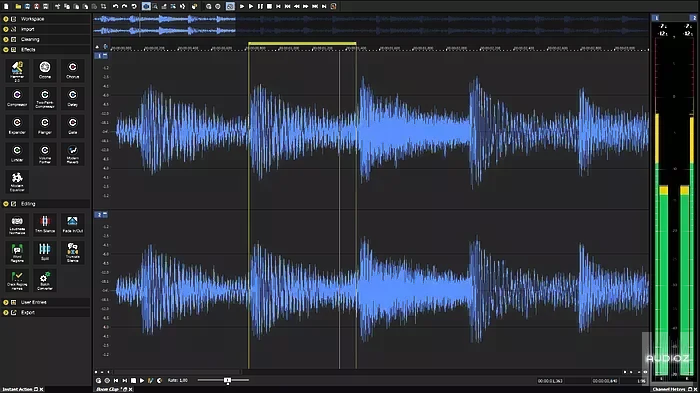Open the Word Regions action

point(17,252)
